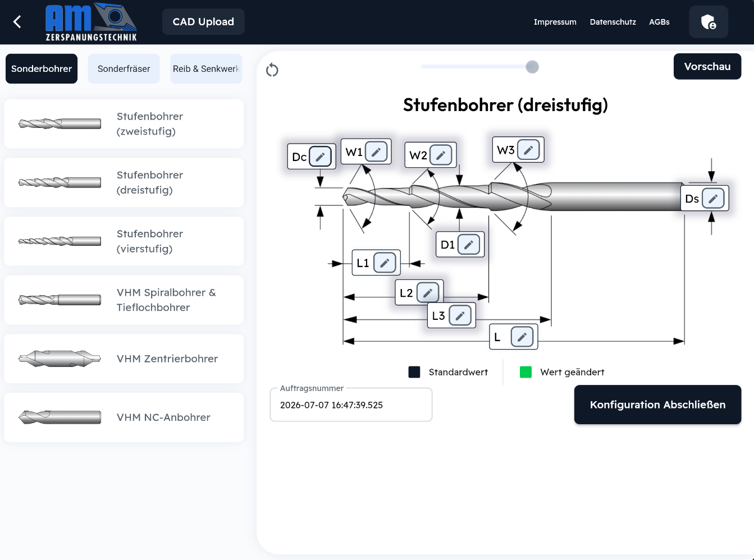Select the VHM Zentrierbohrer thumbnail image

60,359
